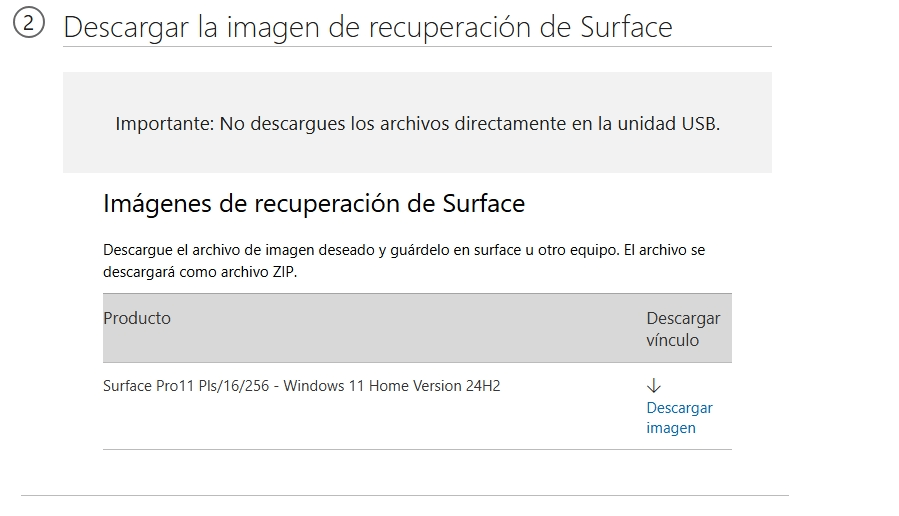Click the word Descargar in the download link
This screenshot has width=899, height=516.
point(679,408)
